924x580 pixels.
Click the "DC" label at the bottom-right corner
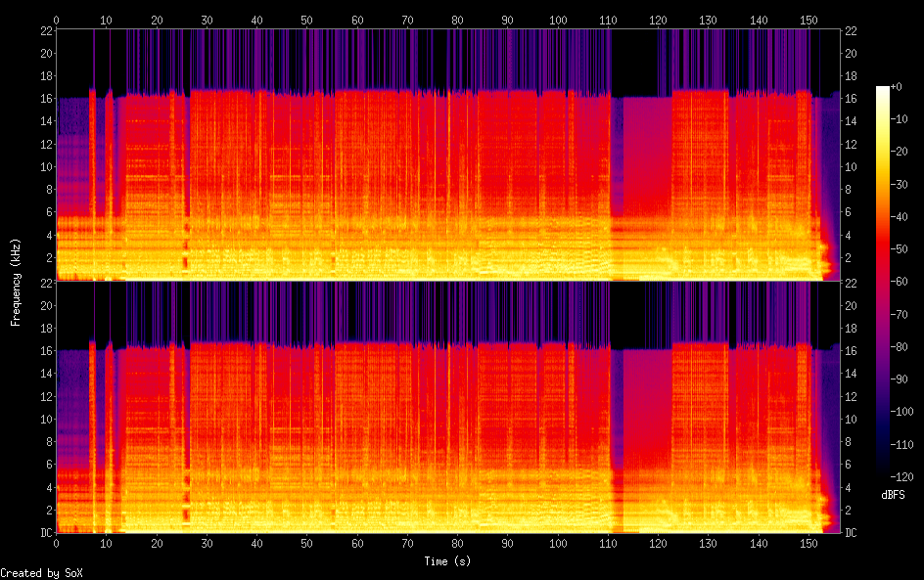pyautogui.click(x=852, y=533)
